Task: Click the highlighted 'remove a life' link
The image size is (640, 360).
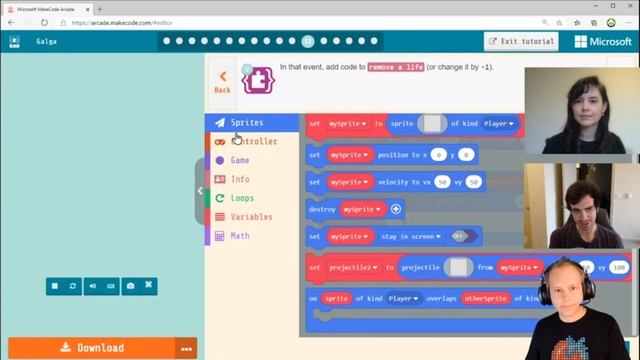Action: [x=396, y=67]
